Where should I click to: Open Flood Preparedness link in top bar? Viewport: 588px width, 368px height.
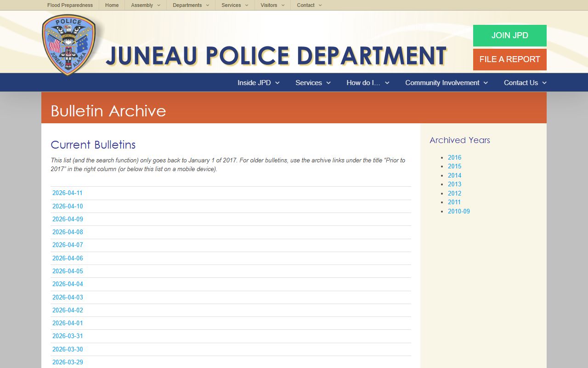tap(70, 5)
